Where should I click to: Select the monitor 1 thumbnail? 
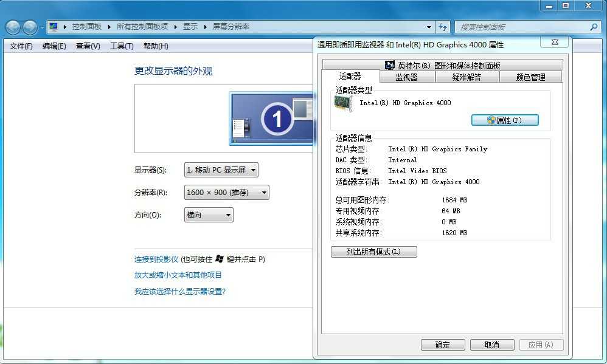(x=271, y=118)
